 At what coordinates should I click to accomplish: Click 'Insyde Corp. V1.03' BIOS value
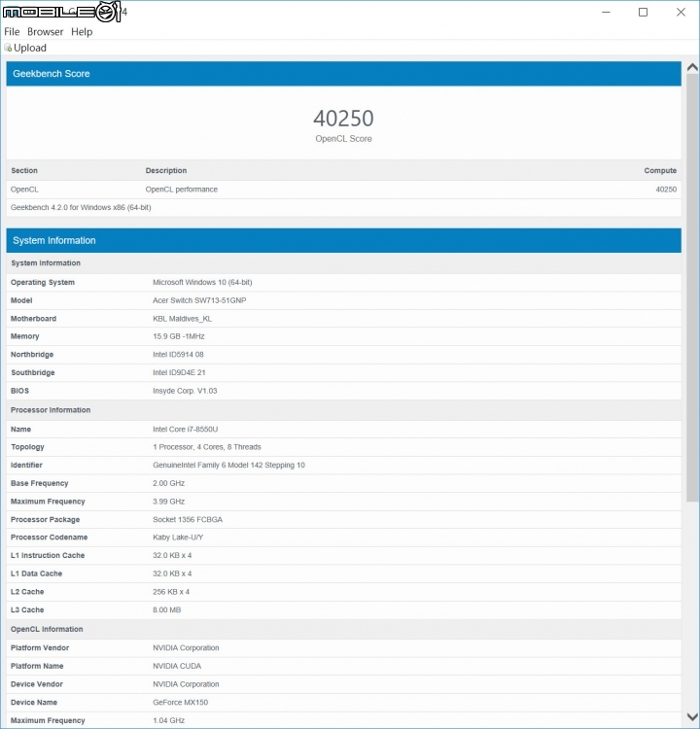(185, 391)
